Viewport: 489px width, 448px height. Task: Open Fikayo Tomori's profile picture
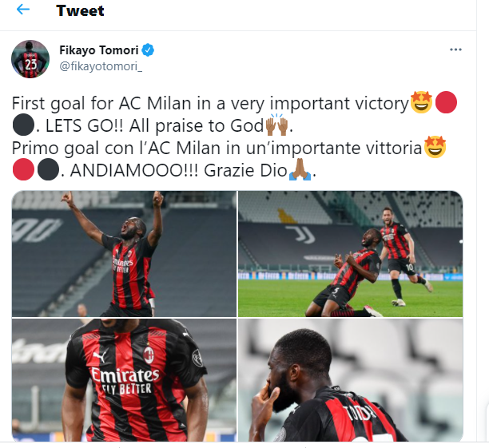pos(30,59)
